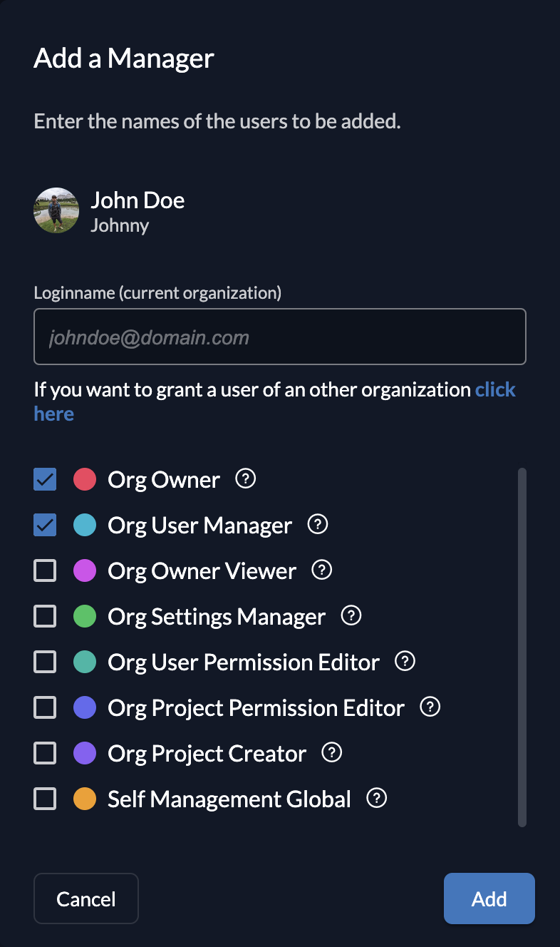The image size is (560, 947).
Task: Click help icon for Org User Permission Editor
Action: pyautogui.click(x=405, y=662)
